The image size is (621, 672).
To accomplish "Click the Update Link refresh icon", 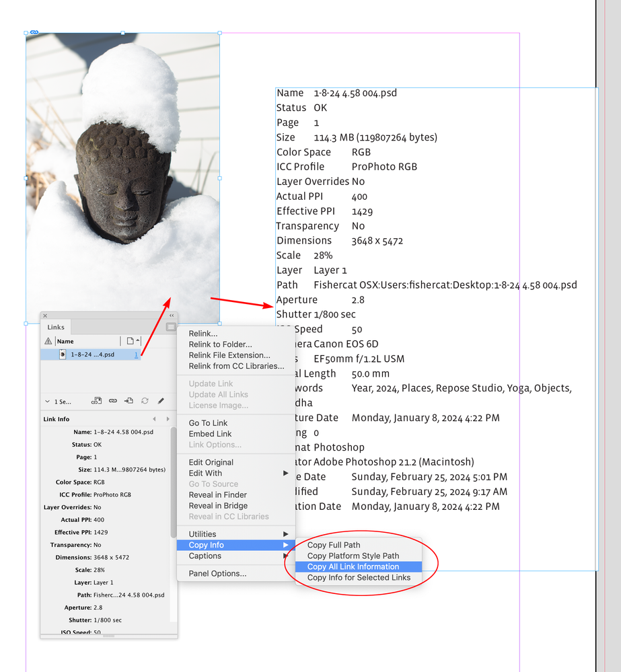I will 145,401.
